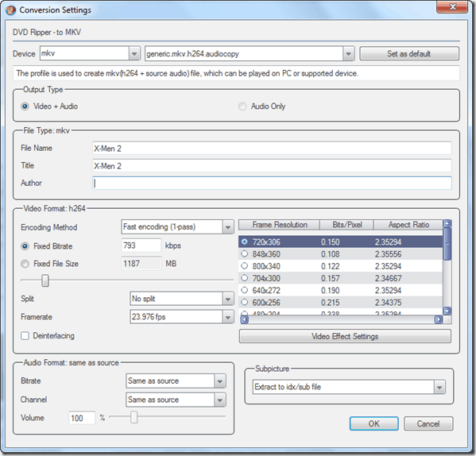The image size is (476, 456).
Task: Click the profile description text box
Action: 236,73
